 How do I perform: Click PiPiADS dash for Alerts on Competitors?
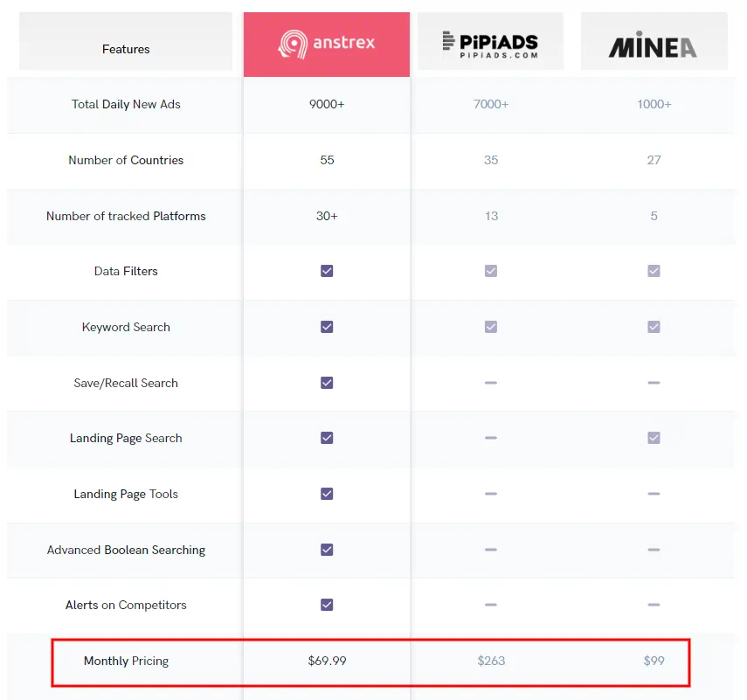click(491, 605)
